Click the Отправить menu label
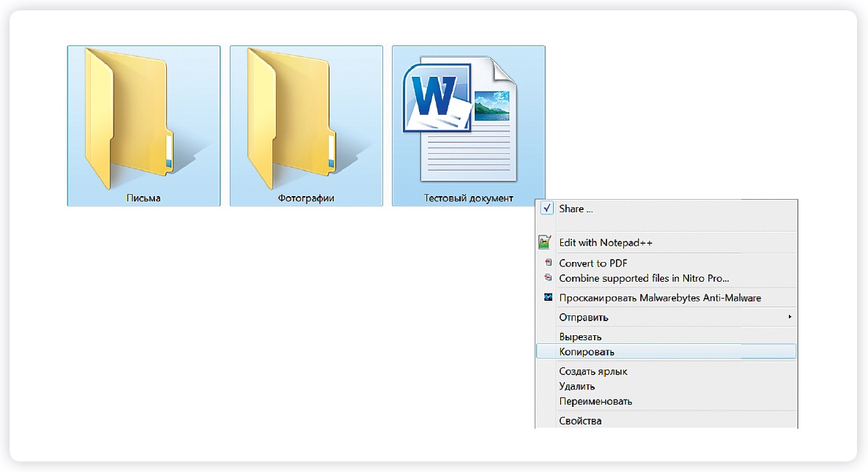Image resolution: width=868 pixels, height=472 pixels. (x=583, y=318)
